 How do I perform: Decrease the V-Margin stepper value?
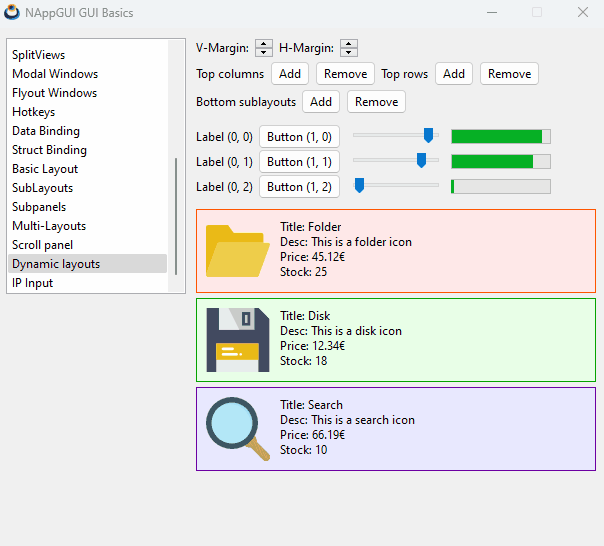pyautogui.click(x=264, y=52)
